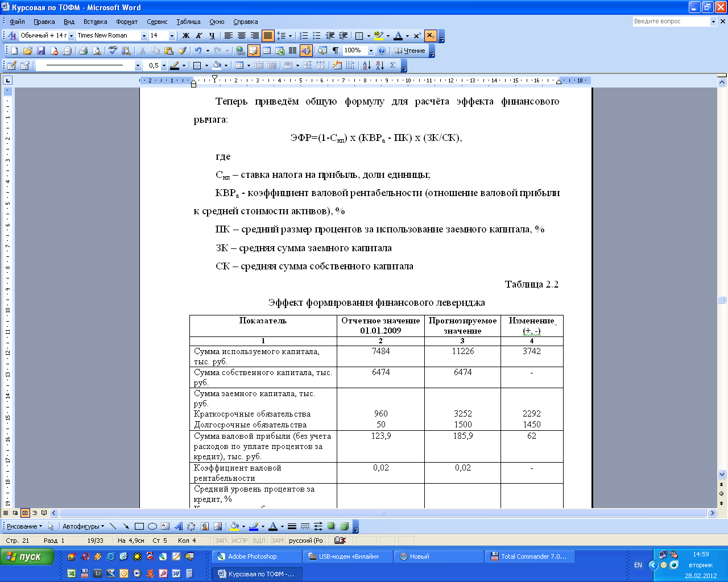Image resolution: width=728 pixels, height=582 pixels.
Task: Open the Таблица menu
Action: [x=188, y=22]
